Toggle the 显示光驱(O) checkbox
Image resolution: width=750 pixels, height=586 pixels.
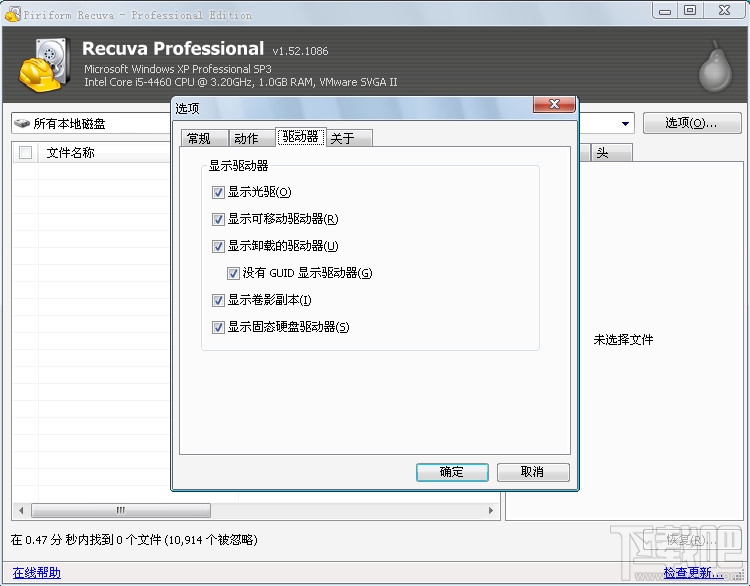pos(218,192)
